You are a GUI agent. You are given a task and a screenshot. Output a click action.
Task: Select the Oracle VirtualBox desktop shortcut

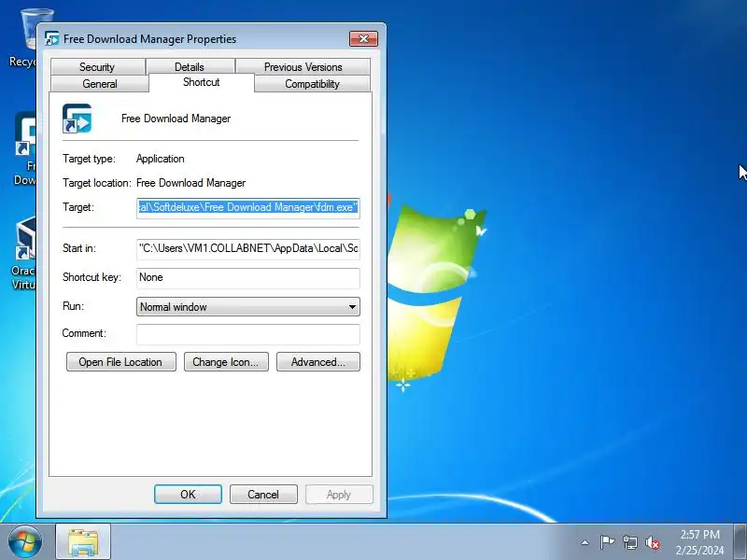tap(24, 253)
